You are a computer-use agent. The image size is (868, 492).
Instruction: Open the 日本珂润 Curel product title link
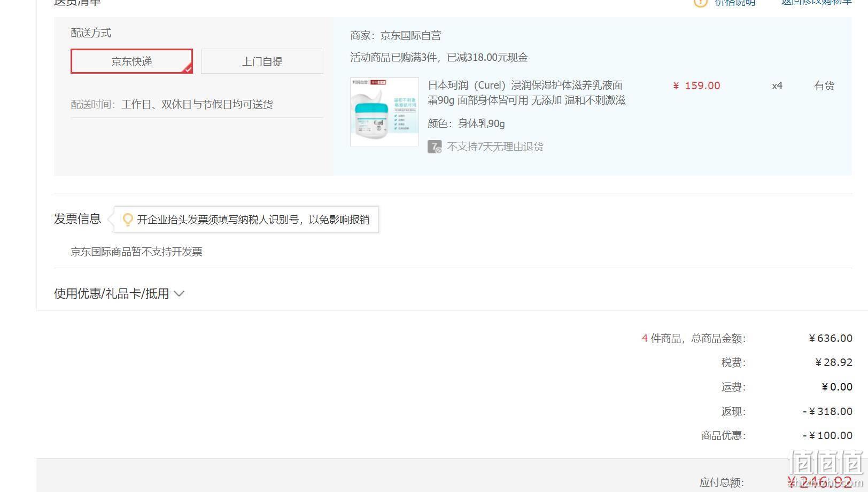pyautogui.click(x=526, y=92)
